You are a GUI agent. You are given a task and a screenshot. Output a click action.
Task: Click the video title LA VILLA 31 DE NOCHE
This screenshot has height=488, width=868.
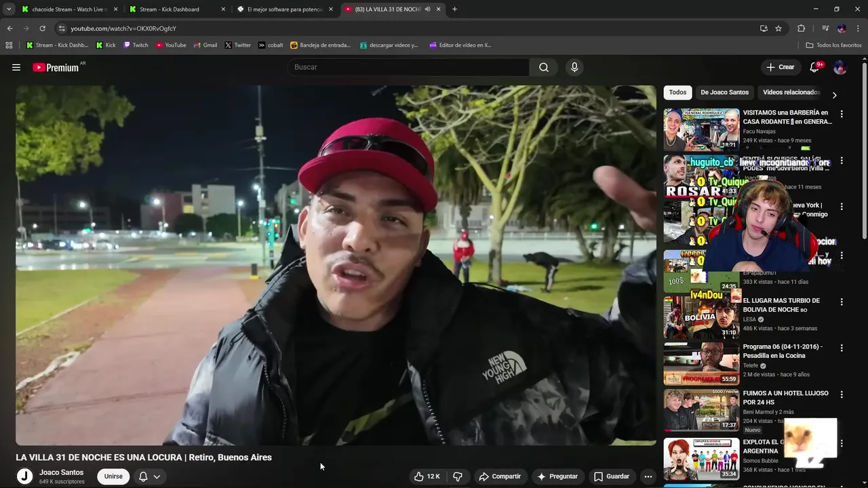click(144, 457)
